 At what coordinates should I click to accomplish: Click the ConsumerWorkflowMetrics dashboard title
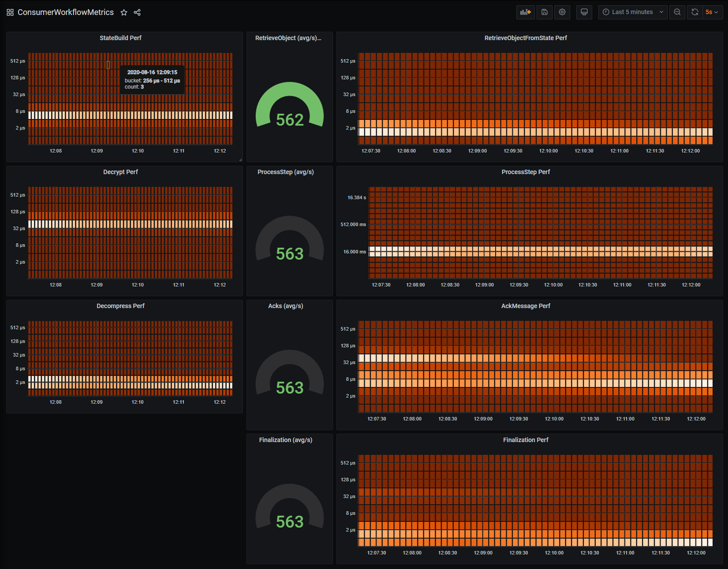click(x=65, y=12)
